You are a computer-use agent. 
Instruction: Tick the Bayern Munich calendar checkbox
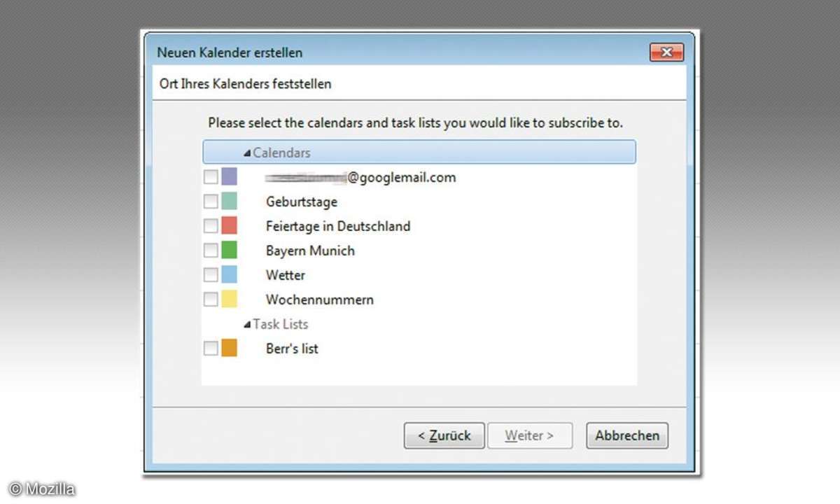click(211, 251)
